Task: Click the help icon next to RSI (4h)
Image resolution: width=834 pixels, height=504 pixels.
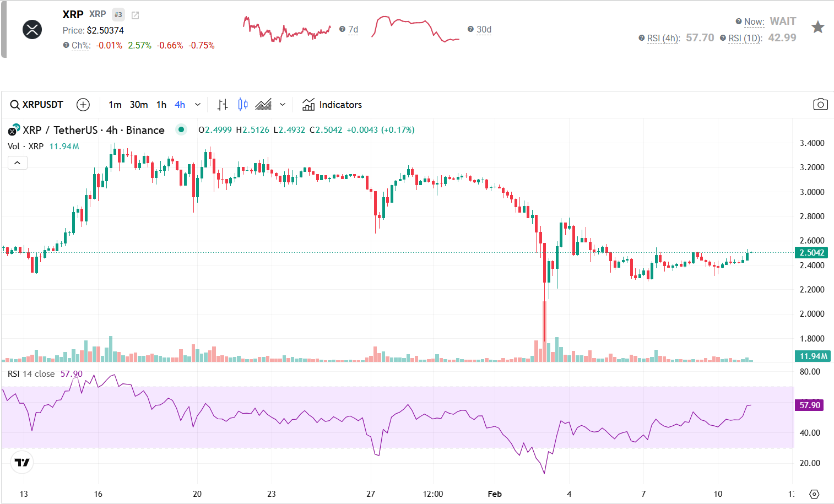Action: [641, 38]
